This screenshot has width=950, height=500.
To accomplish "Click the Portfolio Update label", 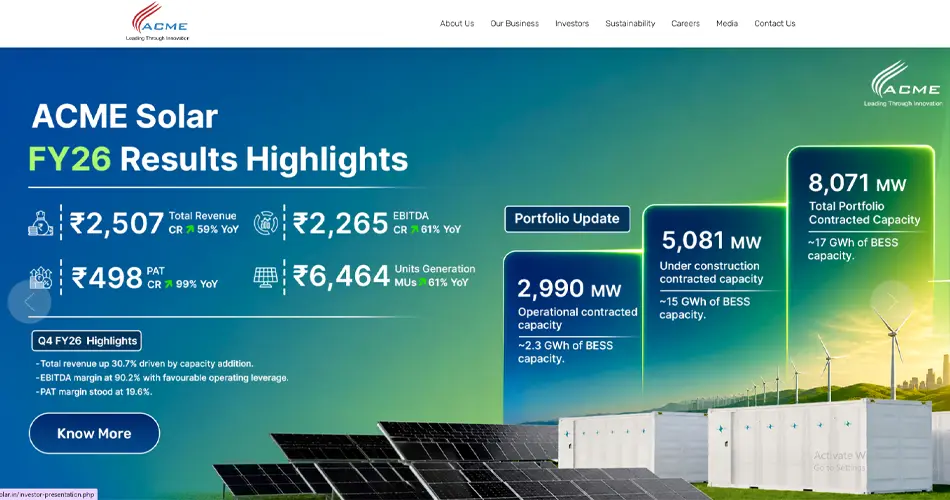I will point(567,219).
